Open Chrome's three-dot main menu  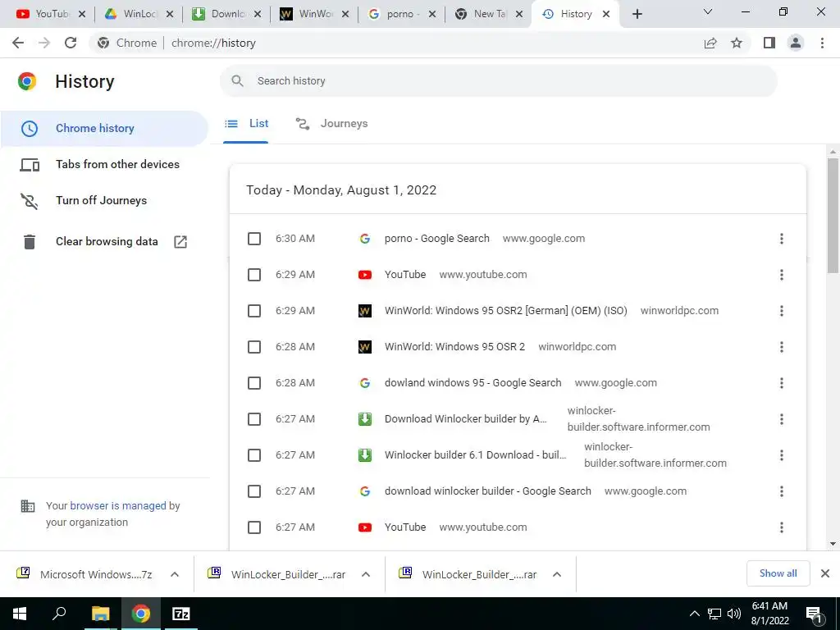point(822,43)
